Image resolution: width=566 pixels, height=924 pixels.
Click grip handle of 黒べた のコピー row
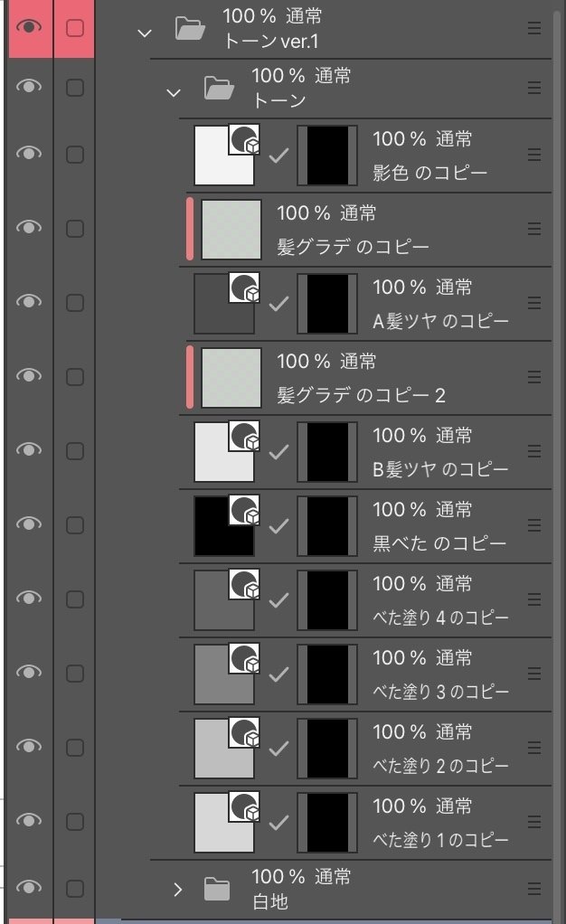[x=534, y=524]
